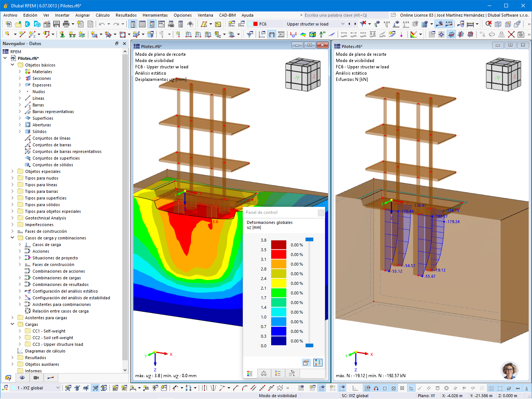The height and width of the screenshot is (399, 532).
Task: Toggle the navigator display eye tab
Action: 22,378
